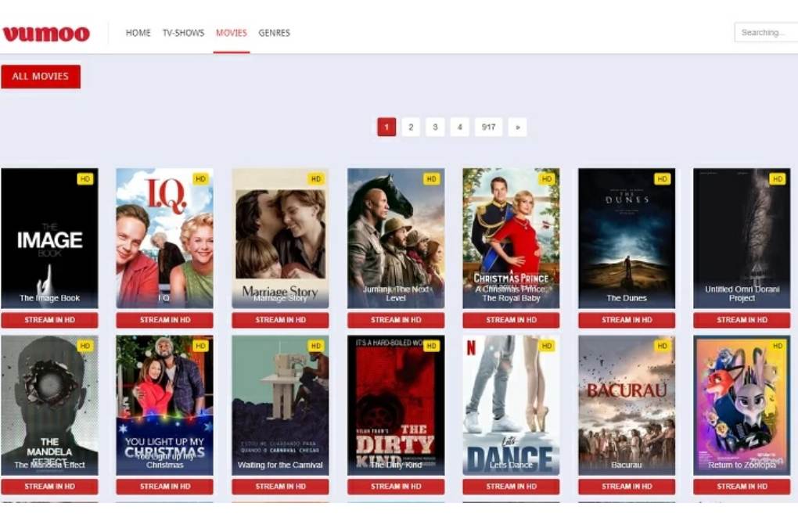798x532 pixels.
Task: Click HD badge on Marriage Story
Action: pyautogui.click(x=316, y=179)
